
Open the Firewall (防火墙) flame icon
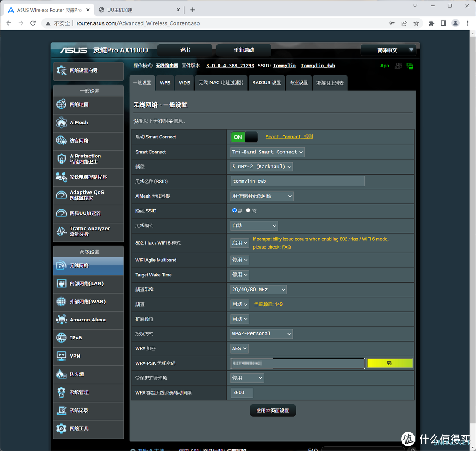pos(61,374)
